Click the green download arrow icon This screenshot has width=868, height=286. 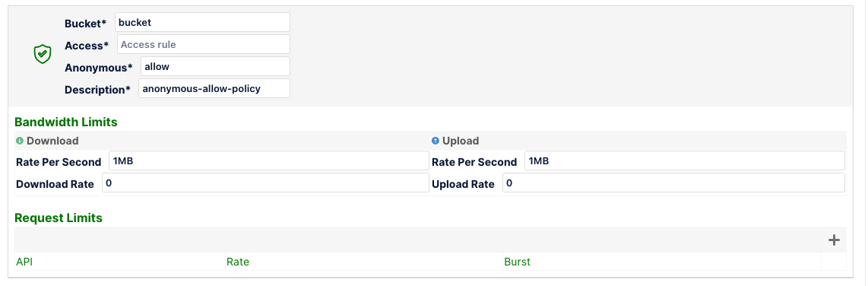click(x=19, y=141)
